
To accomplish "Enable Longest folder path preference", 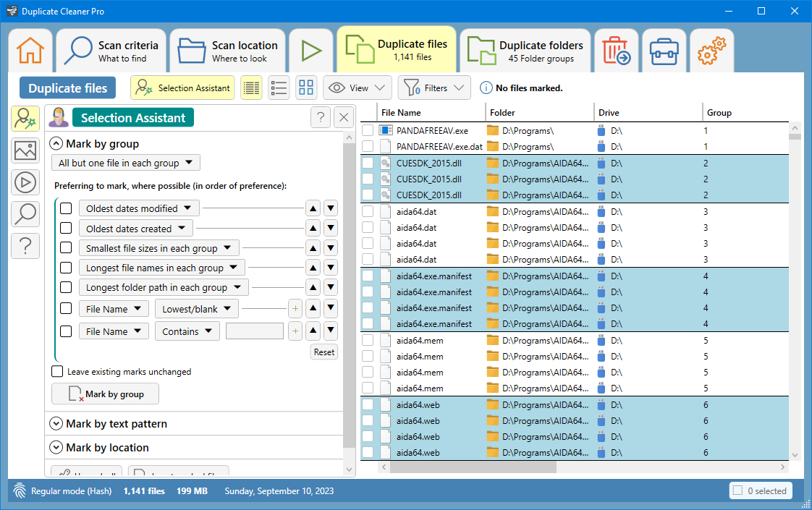I will 66,287.
